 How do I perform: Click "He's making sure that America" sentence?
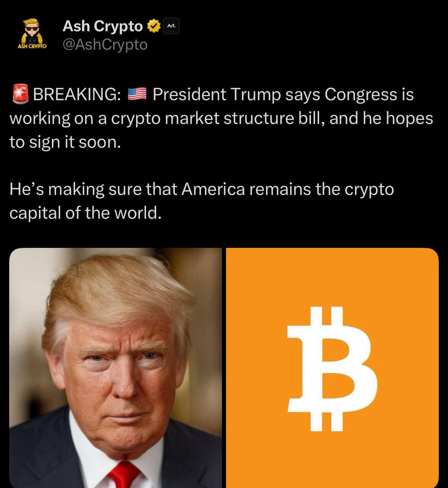pyautogui.click(x=127, y=189)
